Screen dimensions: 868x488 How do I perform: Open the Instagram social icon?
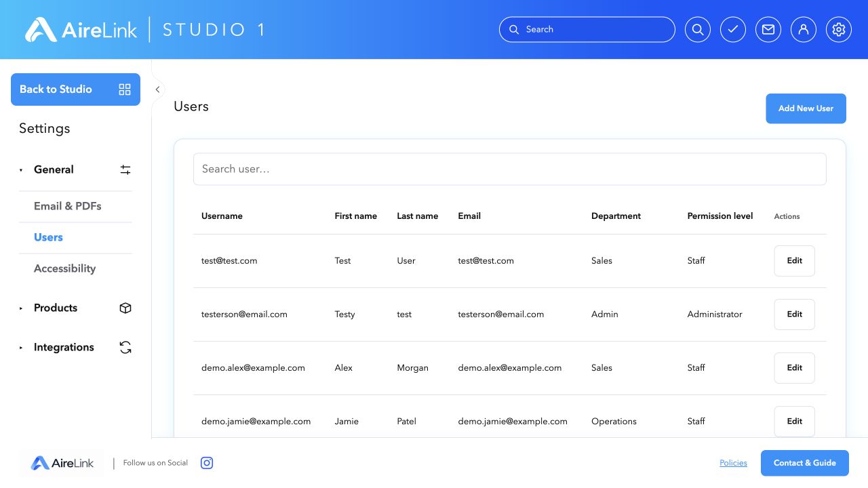click(x=208, y=463)
